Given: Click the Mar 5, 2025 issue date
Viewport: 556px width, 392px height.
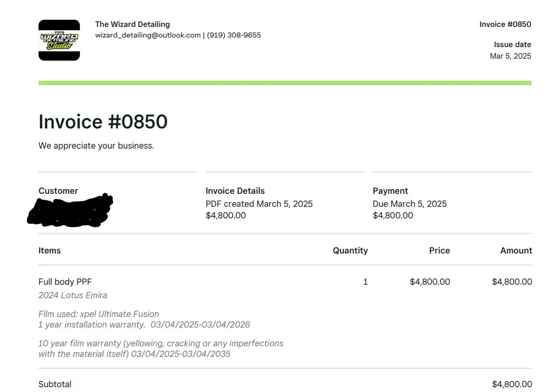Looking at the screenshot, I should pos(510,56).
